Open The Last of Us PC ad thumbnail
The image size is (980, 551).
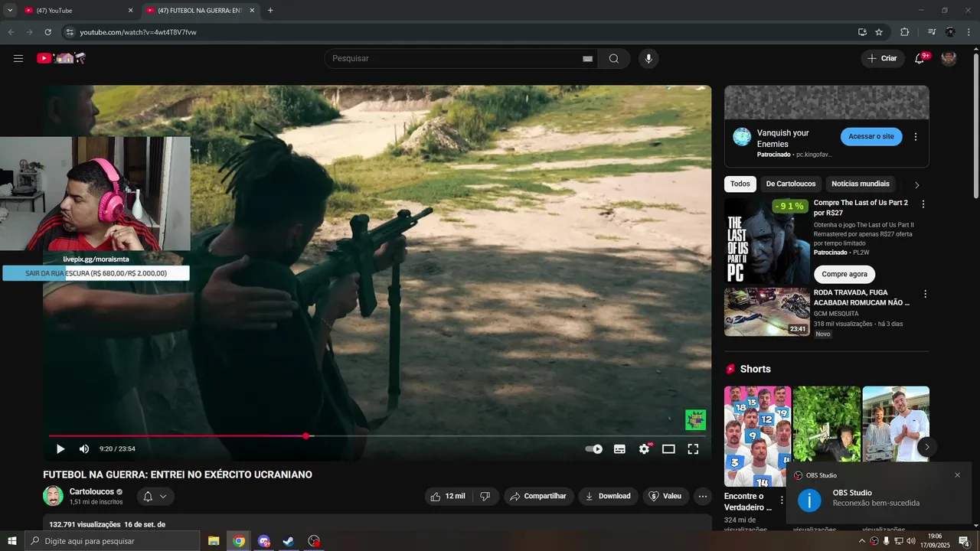point(767,240)
